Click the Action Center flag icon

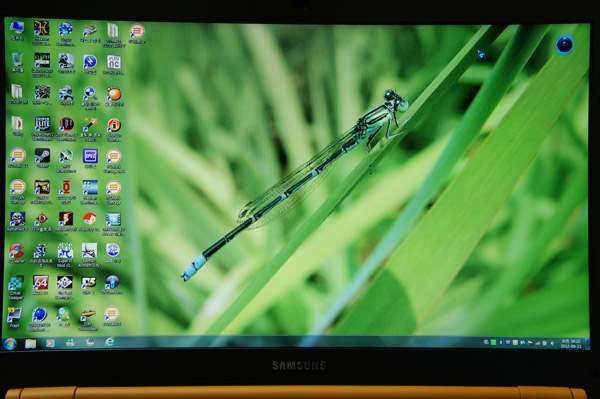(530, 343)
